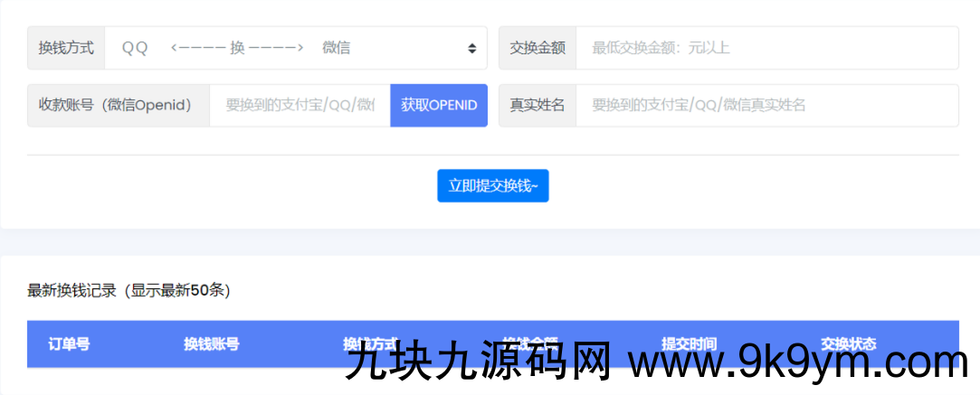Click the www.9k9ym.com watermark URL
Screen dimensions: 980x395
798,364
